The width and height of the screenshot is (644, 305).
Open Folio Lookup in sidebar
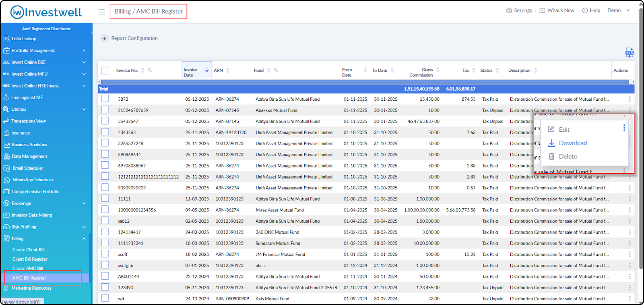tap(24, 39)
